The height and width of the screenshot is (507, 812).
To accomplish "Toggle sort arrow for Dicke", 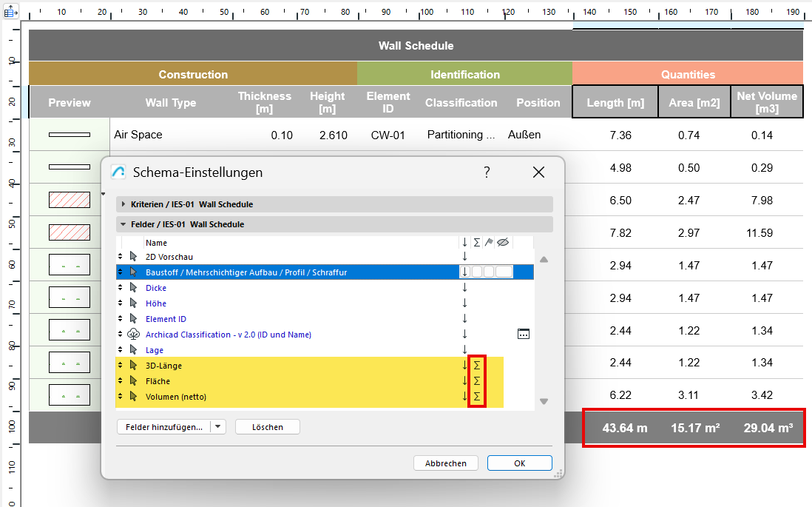I will pos(464,288).
